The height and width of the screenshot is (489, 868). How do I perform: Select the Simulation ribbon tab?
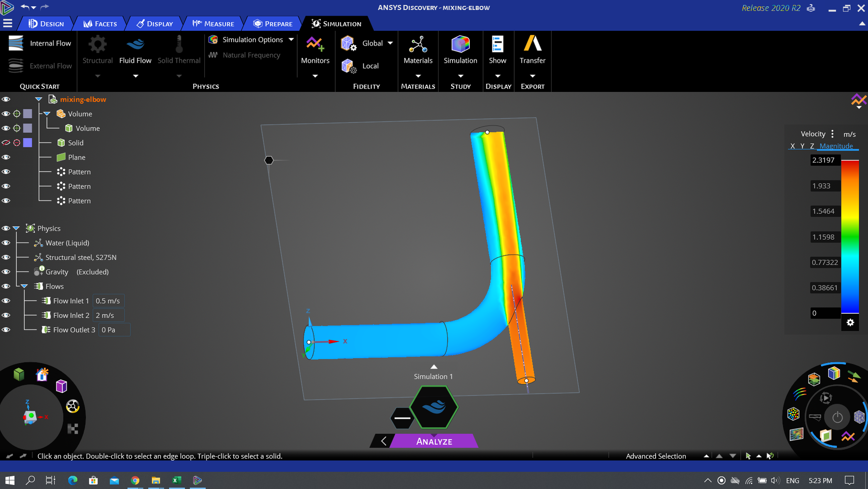pos(337,24)
